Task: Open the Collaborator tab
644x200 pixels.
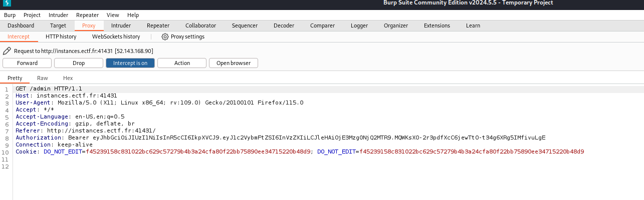Action: tap(200, 25)
